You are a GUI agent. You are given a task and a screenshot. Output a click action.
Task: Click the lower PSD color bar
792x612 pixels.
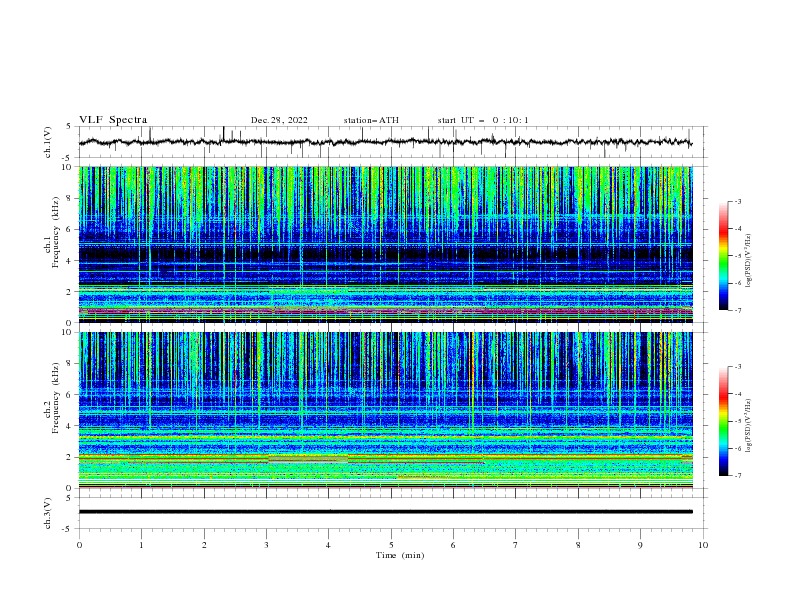tap(724, 421)
